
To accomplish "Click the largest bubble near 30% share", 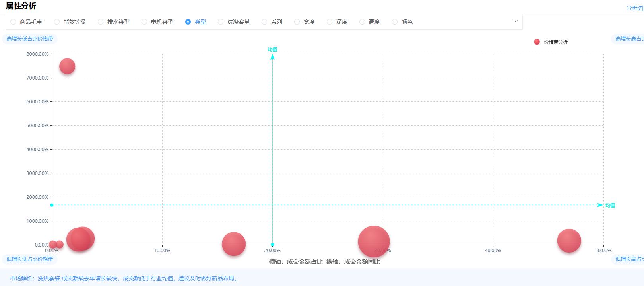I will coord(374,241).
